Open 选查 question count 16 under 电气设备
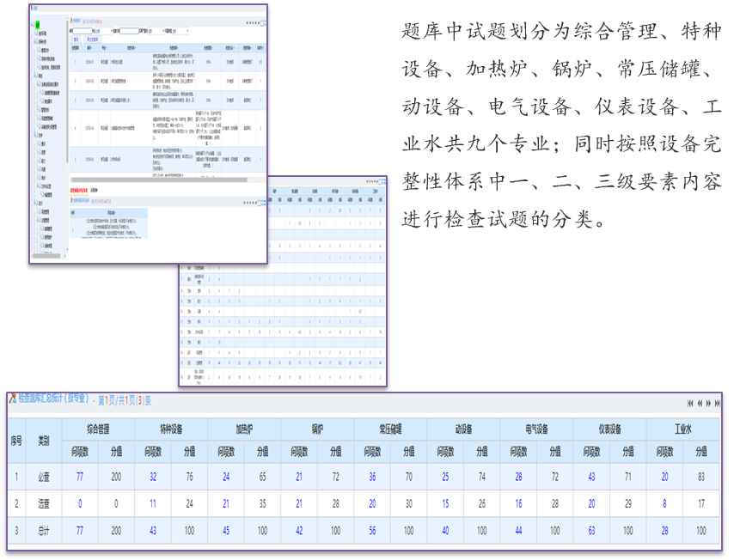Screen dimensions: 740x560 (518, 504)
